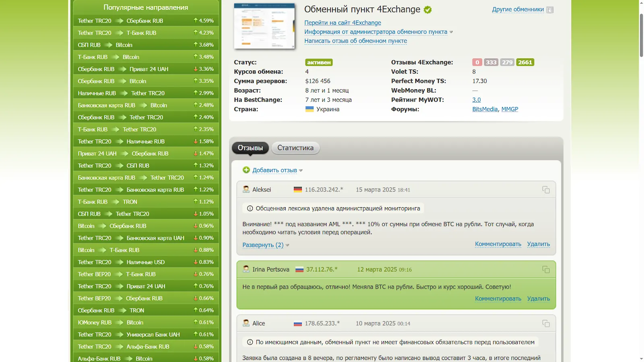Click the green 2661 positive reviews badge
The image size is (644, 362).
click(x=525, y=62)
